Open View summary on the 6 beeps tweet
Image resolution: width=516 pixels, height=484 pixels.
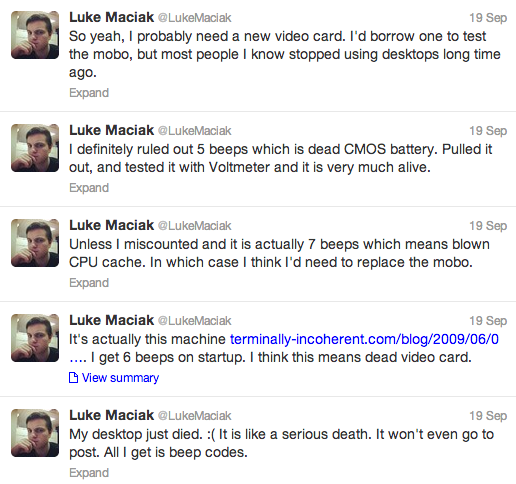pyautogui.click(x=120, y=378)
